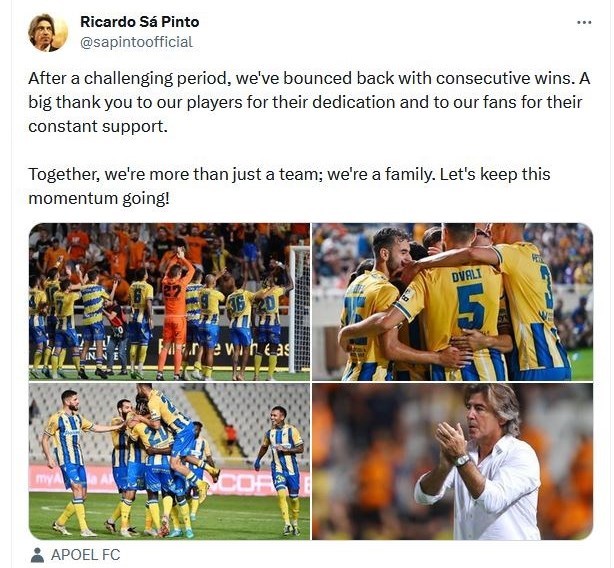
Task: Click the smiling player on right of celebration
Action: [281, 470]
